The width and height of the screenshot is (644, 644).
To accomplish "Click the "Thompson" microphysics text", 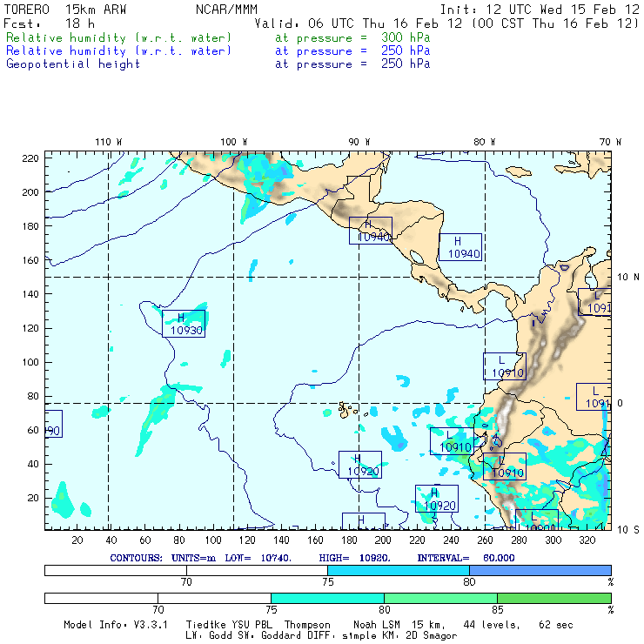I will pos(307,625).
